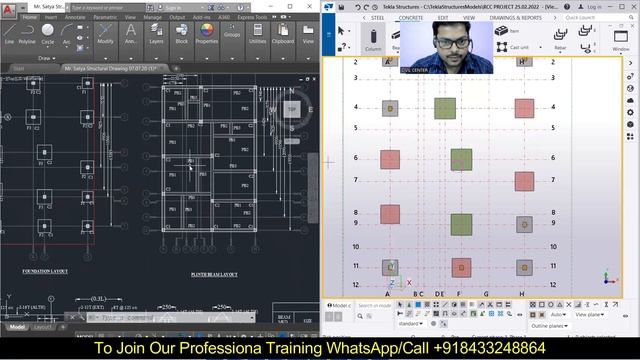Add a new AutoCAD drawing tab with plus

tap(176, 69)
